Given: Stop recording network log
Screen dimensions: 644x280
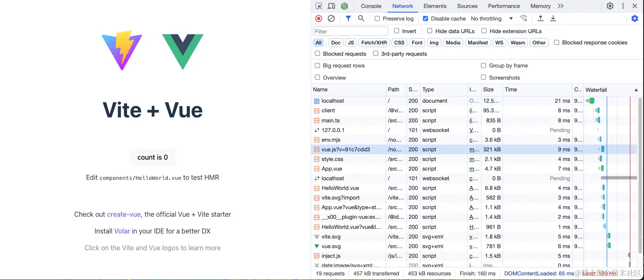Looking at the screenshot, I should [319, 18].
